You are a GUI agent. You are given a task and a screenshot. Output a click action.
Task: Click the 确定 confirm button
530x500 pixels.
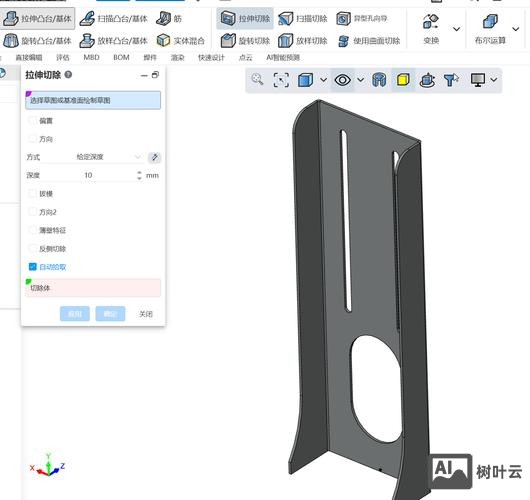(110, 314)
